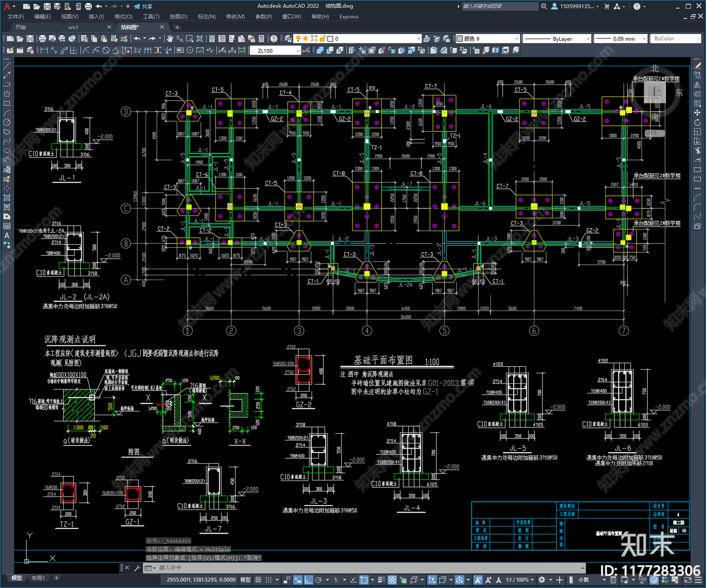The image size is (706, 588).
Task: Toggle lineweight display in status bar
Action: point(382,580)
